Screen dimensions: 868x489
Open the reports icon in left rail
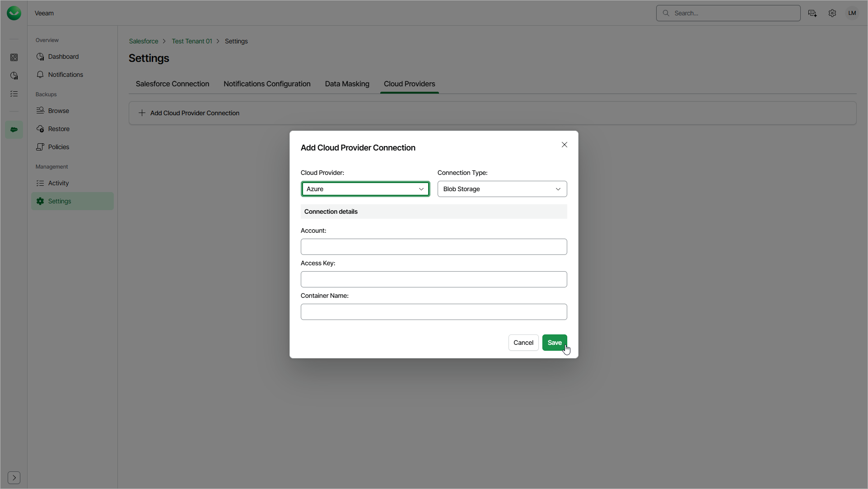tap(14, 75)
